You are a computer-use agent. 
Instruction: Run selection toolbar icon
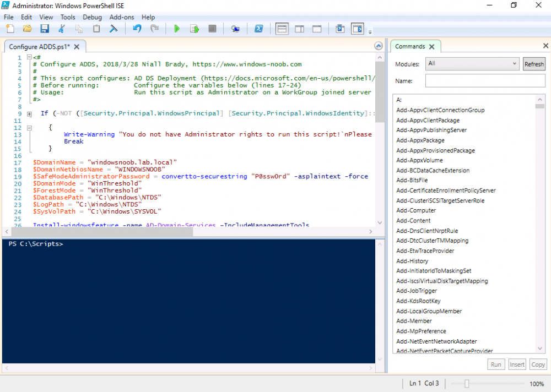(195, 29)
